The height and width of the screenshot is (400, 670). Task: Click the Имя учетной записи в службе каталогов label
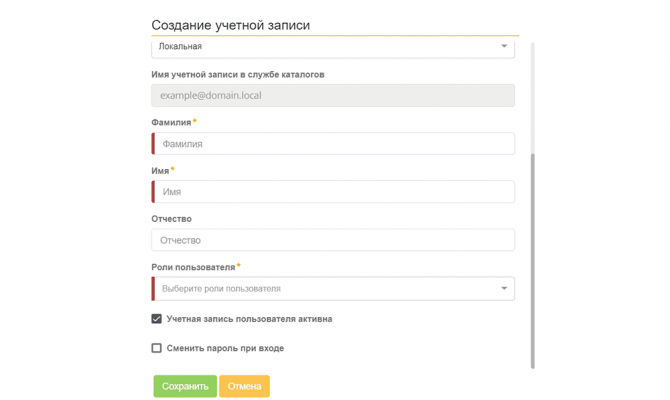point(238,74)
